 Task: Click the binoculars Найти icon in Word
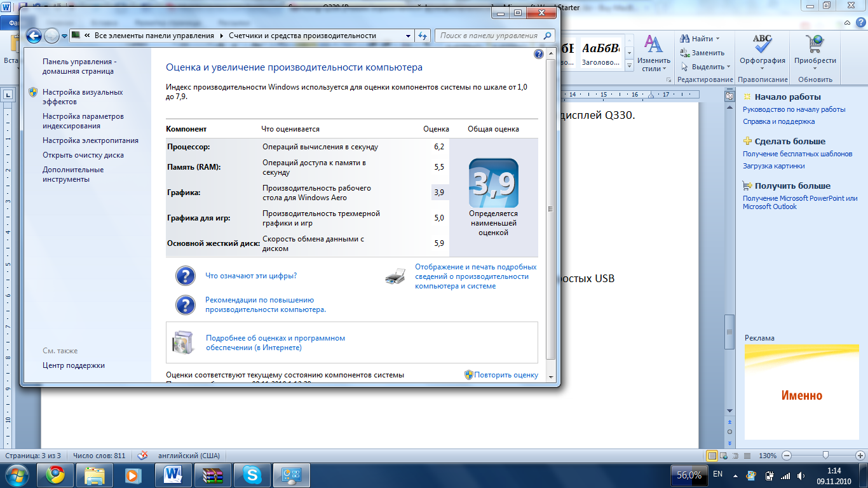(x=684, y=39)
